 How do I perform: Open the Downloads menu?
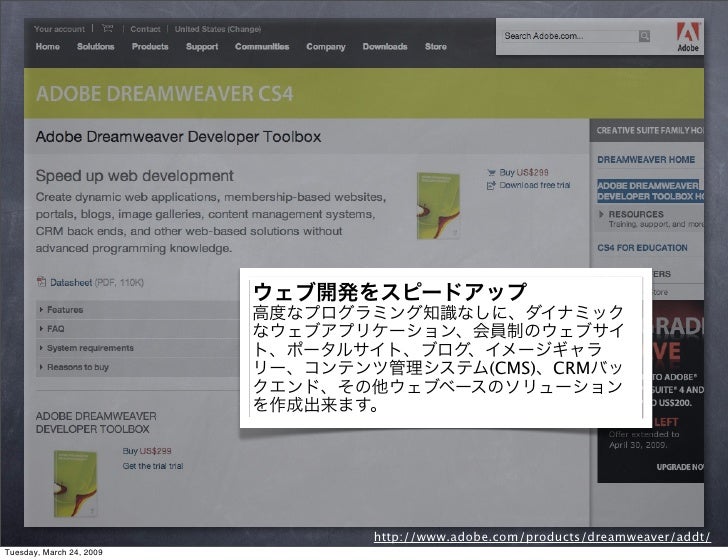[385, 46]
